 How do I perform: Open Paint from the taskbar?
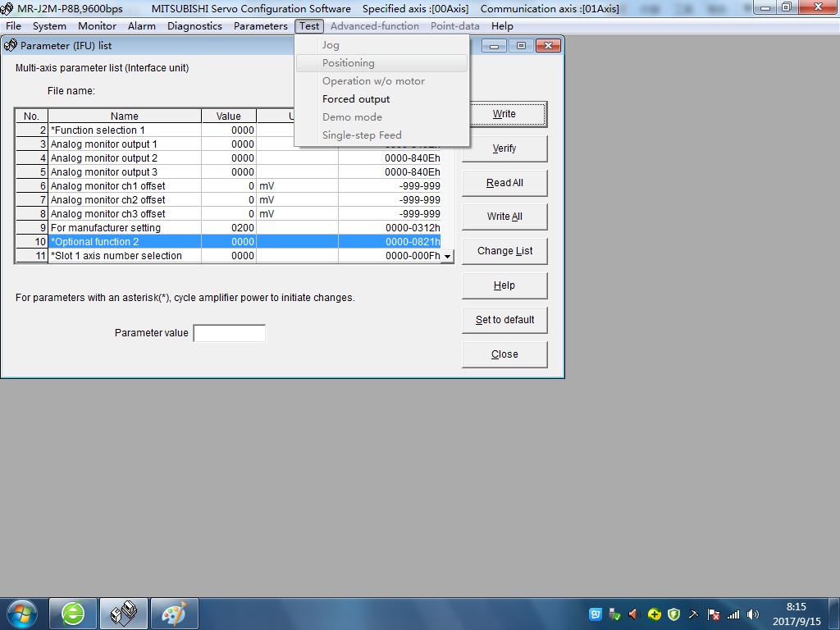click(173, 613)
